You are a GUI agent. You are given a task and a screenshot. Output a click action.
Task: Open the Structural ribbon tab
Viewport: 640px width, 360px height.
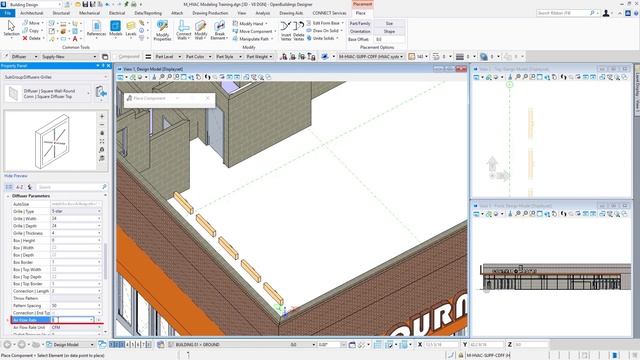pos(61,13)
